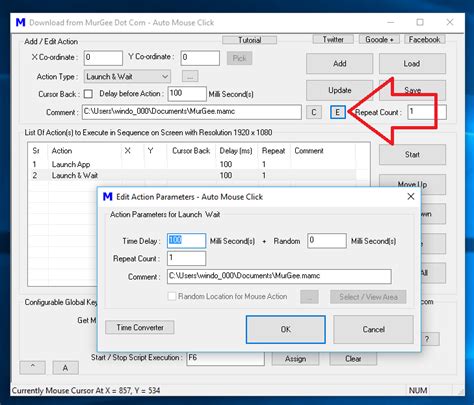Click the Update button

(x=339, y=90)
